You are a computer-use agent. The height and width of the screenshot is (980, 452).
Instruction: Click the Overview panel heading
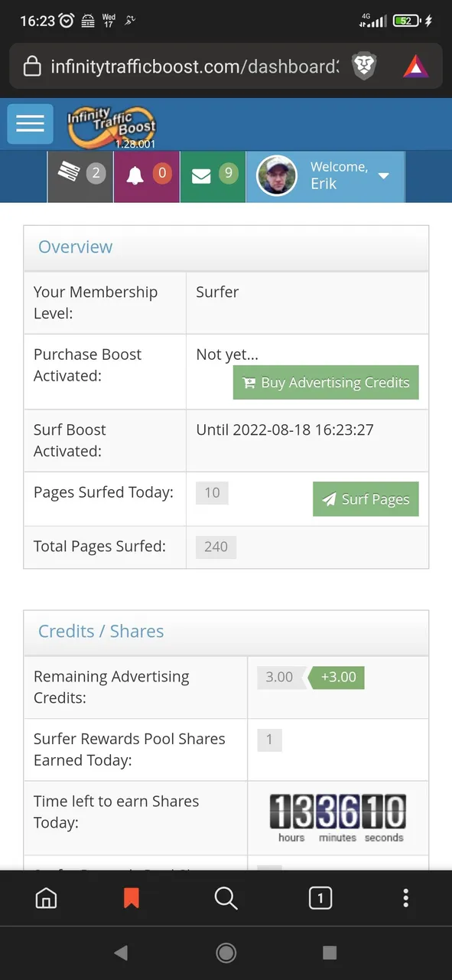[x=75, y=247]
